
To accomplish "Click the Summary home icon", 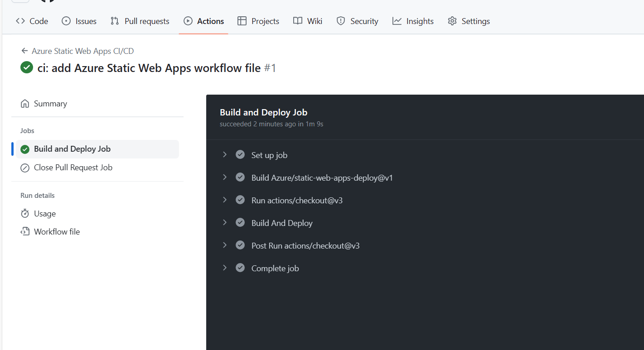I will point(25,104).
